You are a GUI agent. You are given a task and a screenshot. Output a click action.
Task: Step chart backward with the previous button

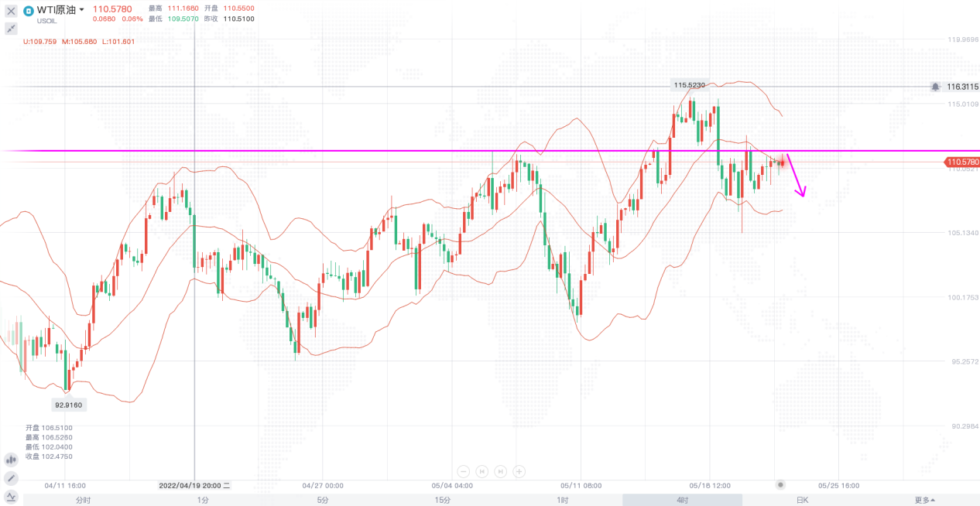coord(482,470)
